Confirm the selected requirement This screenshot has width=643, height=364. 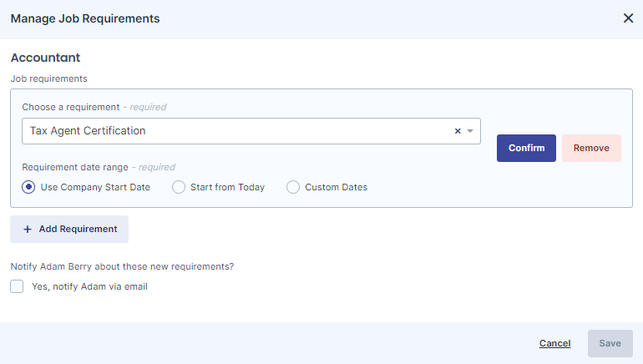click(x=526, y=148)
